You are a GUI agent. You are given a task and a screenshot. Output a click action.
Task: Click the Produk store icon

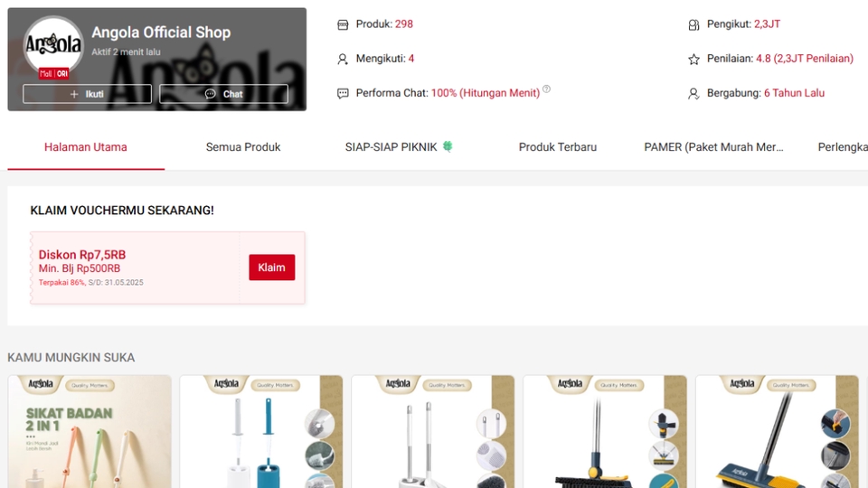coord(343,25)
